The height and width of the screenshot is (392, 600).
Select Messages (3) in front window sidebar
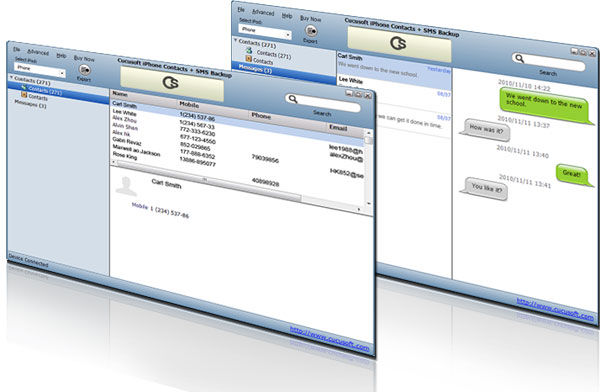[x=30, y=103]
